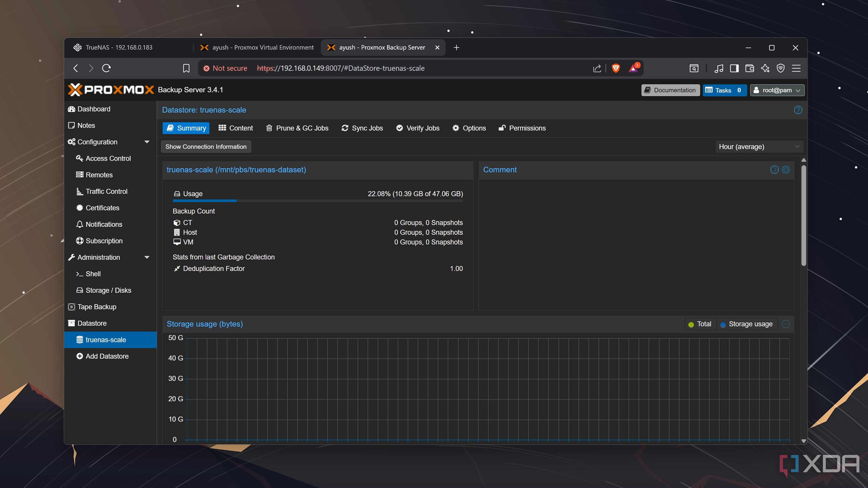Collapse the Configuration section arrow

[147, 142]
